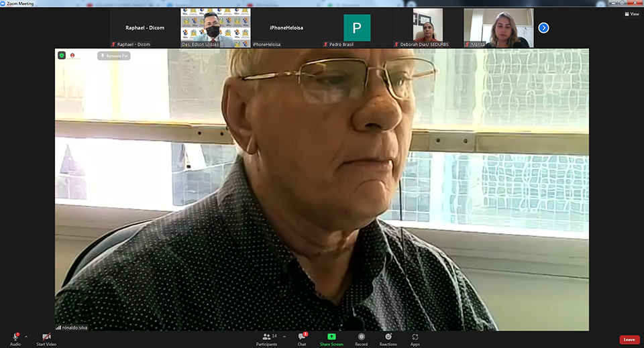
Task: Click the red Leave button
Action: coord(629,339)
